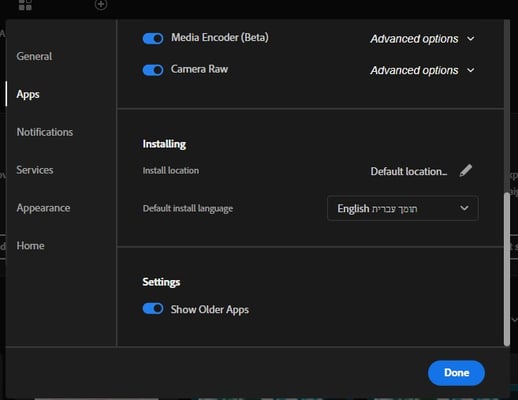
Task: Click the Install location label
Action: (171, 170)
